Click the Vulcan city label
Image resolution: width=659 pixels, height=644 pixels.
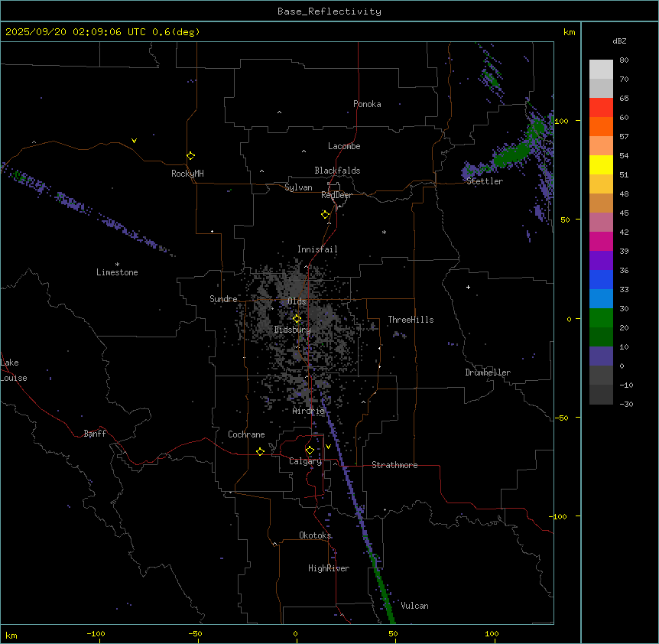click(x=414, y=606)
